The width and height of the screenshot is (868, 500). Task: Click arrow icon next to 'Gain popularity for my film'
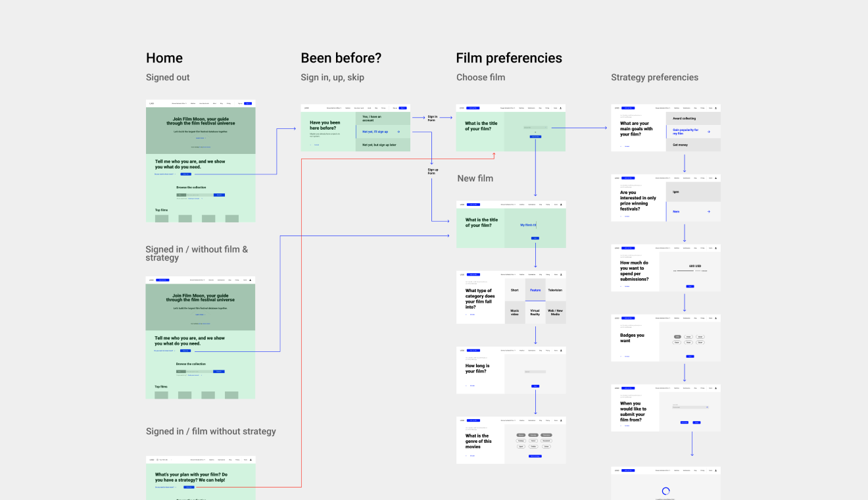pos(708,132)
